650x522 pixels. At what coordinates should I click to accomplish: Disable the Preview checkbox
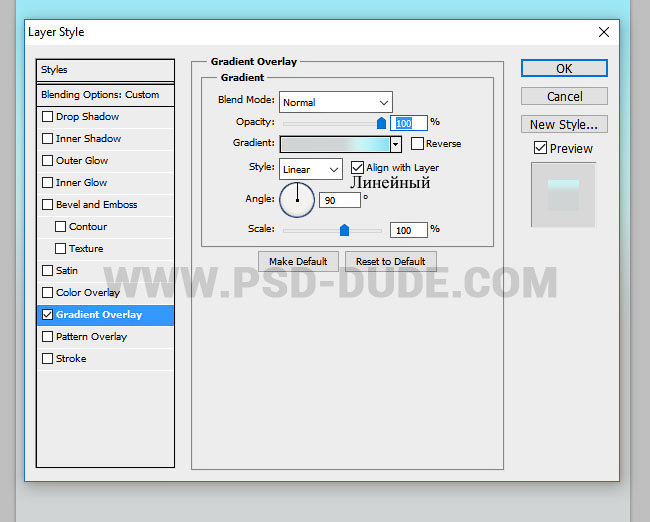click(540, 148)
